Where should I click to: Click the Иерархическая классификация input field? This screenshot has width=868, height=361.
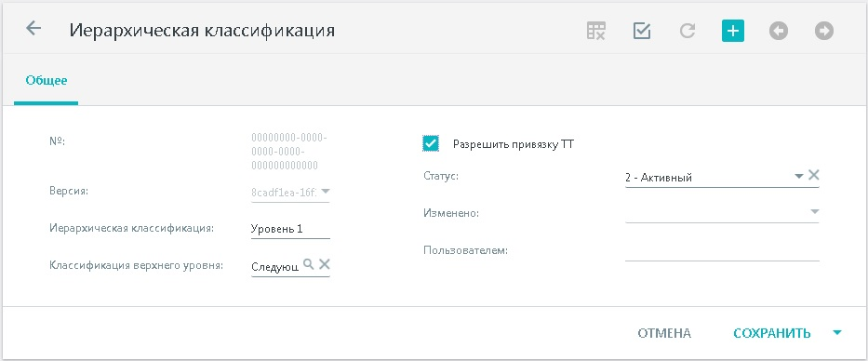290,229
